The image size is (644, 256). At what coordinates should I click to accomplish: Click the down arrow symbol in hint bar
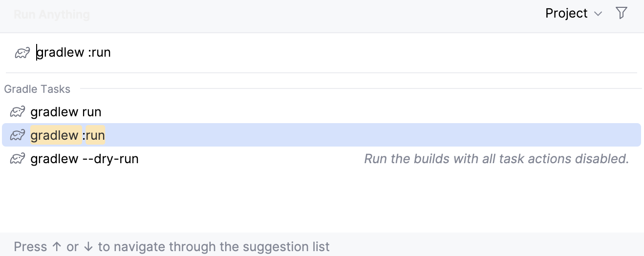[88, 247]
